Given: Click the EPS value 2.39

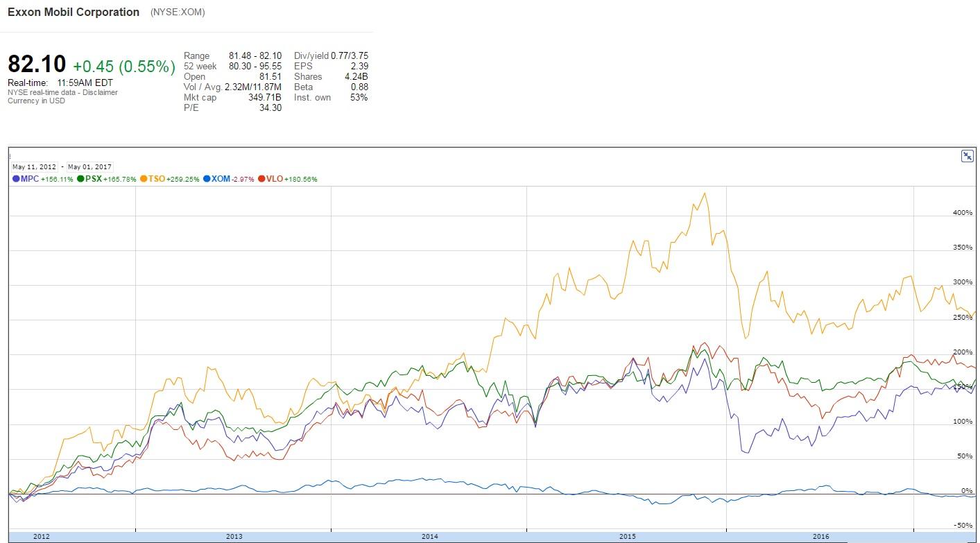Looking at the screenshot, I should 359,66.
